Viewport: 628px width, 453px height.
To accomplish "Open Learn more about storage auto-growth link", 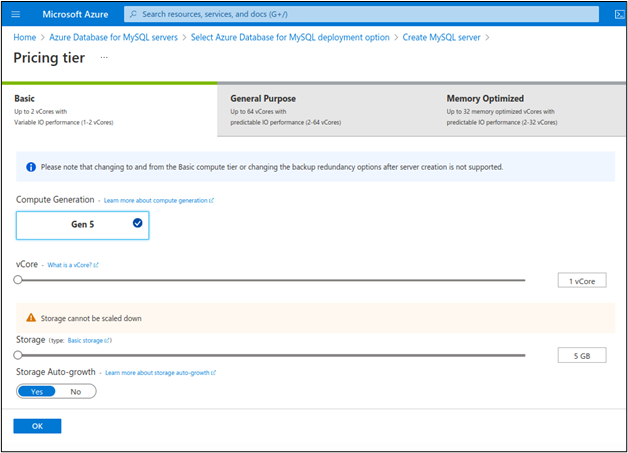I will (x=160, y=372).
